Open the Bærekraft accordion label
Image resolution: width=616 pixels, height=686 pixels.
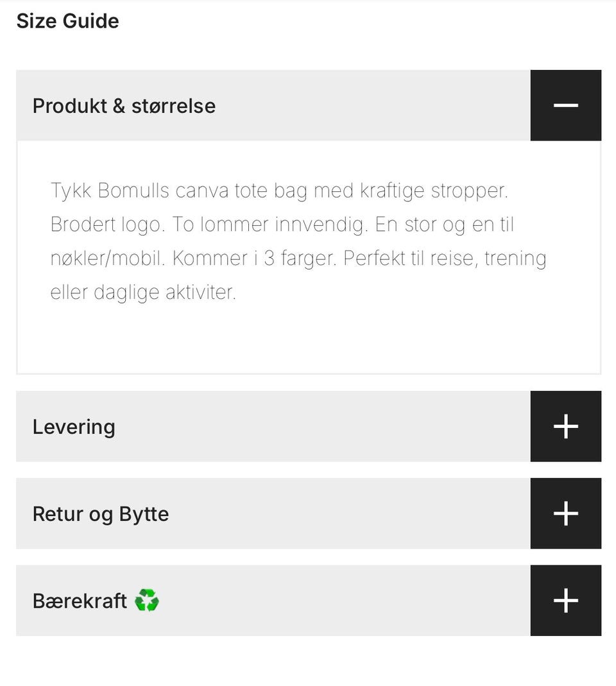[80, 601]
